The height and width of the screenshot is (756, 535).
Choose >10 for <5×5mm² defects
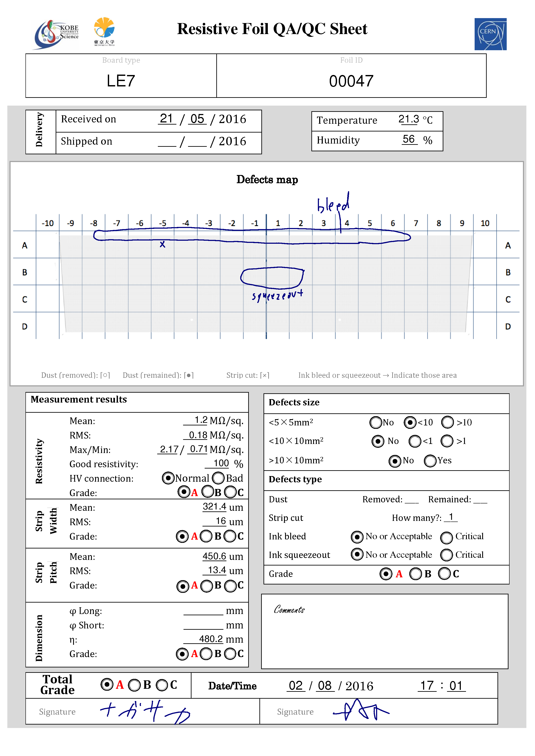pos(447,422)
